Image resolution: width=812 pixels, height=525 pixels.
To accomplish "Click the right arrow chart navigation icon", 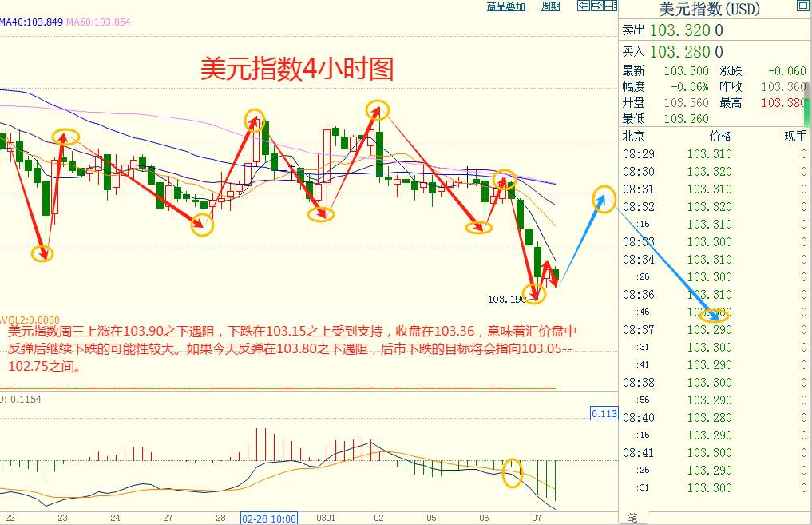I will click(x=597, y=6).
